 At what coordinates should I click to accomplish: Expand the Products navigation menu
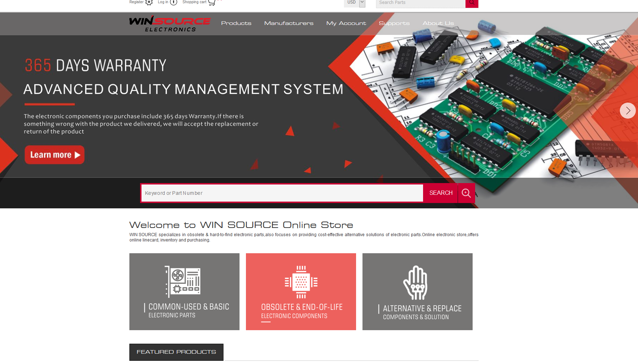pos(236,23)
